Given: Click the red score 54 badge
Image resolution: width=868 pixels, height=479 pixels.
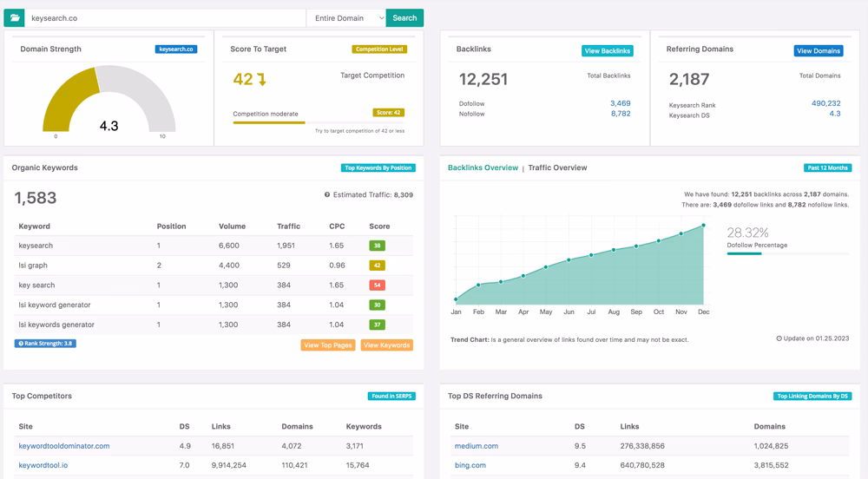Looking at the screenshot, I should pyautogui.click(x=377, y=285).
